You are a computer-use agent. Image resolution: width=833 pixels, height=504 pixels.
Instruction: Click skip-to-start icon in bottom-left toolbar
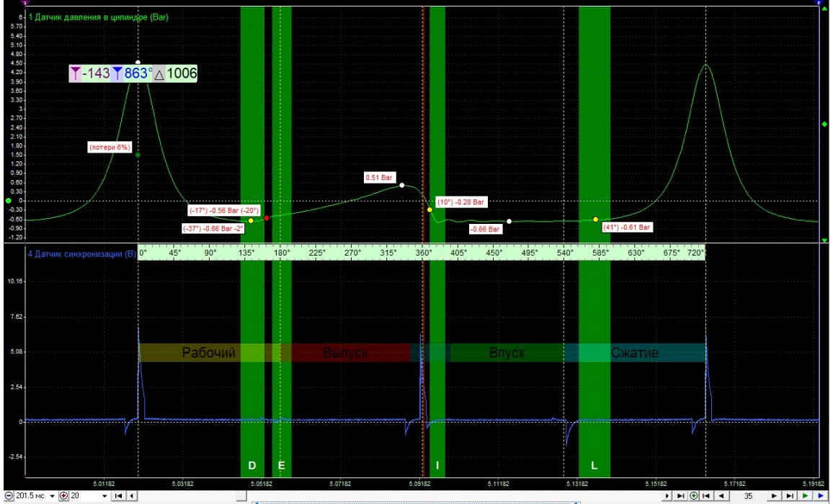point(119,496)
